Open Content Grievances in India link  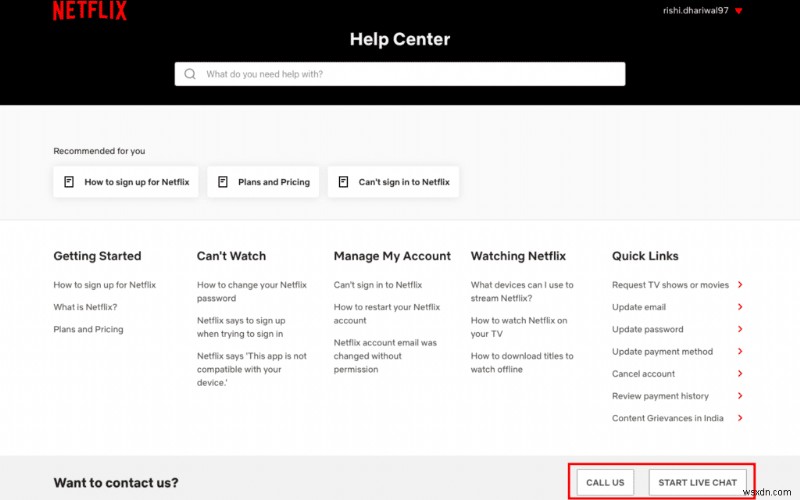tap(667, 418)
